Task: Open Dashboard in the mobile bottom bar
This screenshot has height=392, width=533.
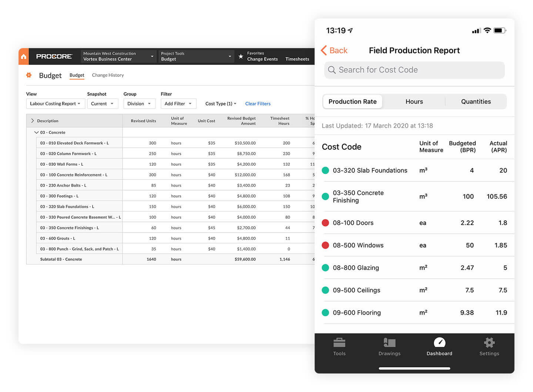Action: coord(439,347)
